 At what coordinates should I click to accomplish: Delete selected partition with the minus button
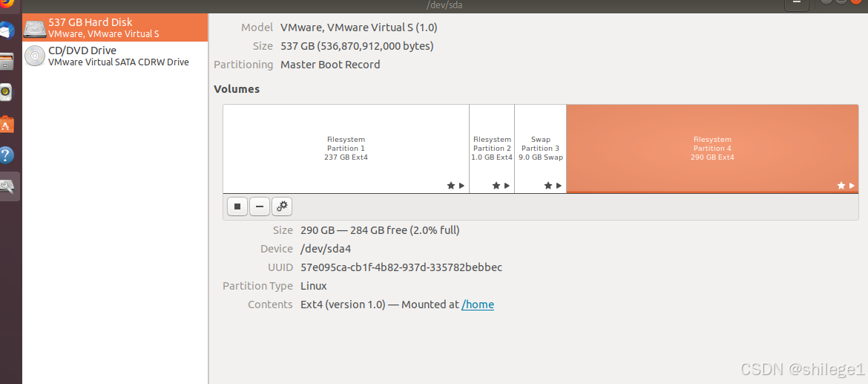260,206
